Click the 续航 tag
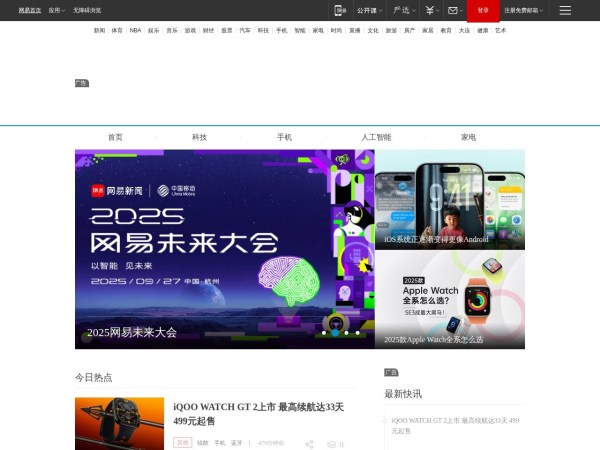Viewport: 600px width, 450px height. pos(202,443)
